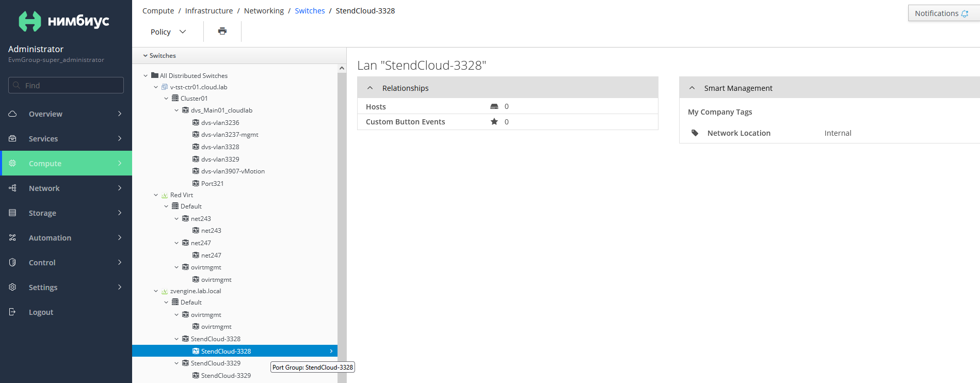
Task: Open the Overview menu
Action: pyautogui.click(x=66, y=114)
